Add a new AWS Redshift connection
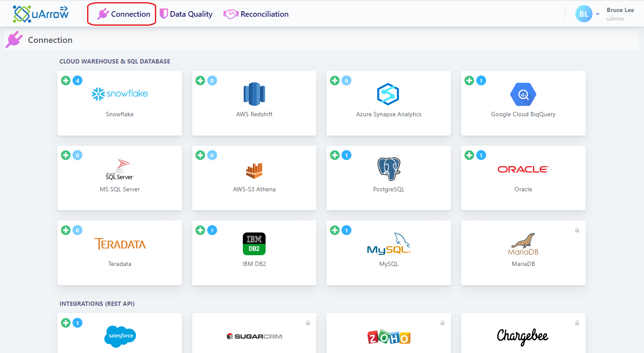 click(x=200, y=81)
